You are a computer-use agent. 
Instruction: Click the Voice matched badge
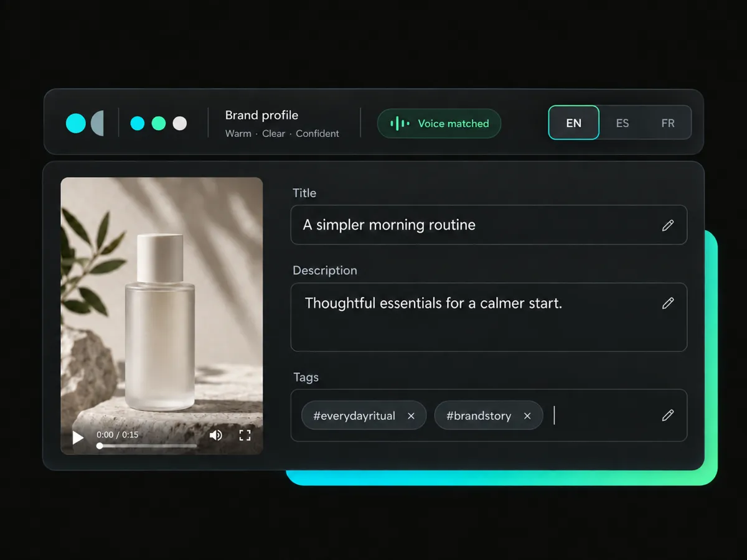[x=439, y=124]
